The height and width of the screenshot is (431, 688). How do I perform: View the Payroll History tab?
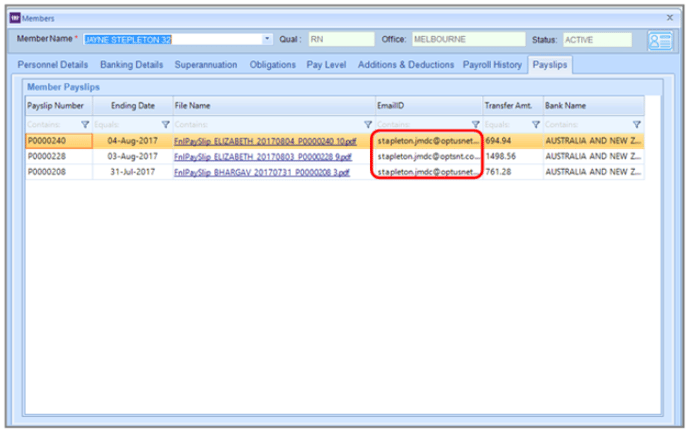click(492, 65)
